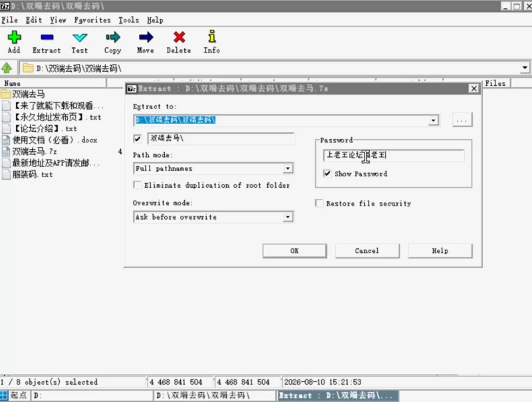Click the red Delete toolbar icon
Viewport: 532px width, 402px height.
tap(179, 37)
